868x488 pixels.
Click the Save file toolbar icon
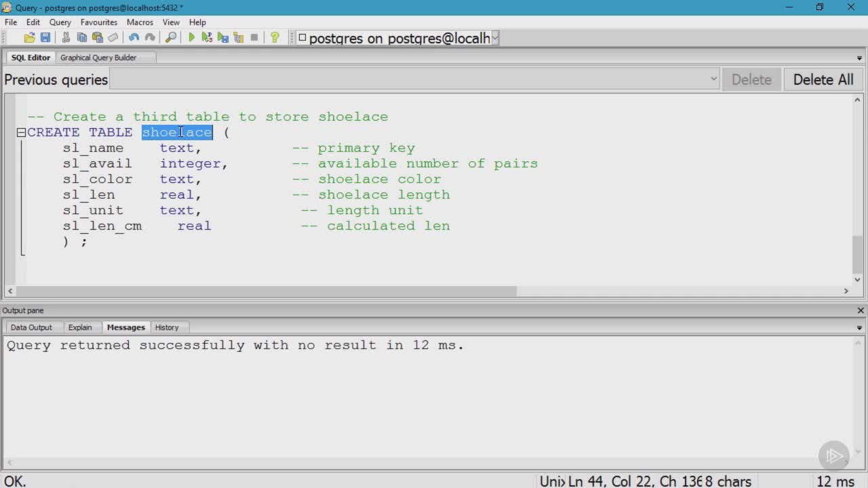(x=45, y=38)
